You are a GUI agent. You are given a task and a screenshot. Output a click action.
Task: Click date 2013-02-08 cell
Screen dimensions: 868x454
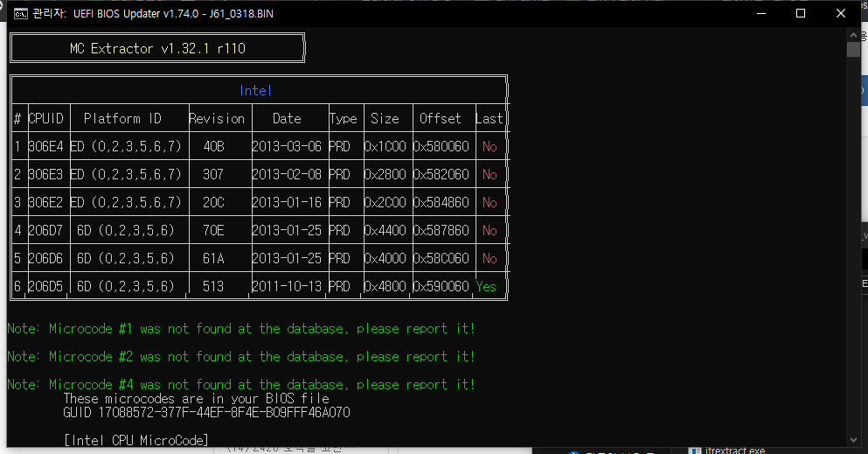pos(287,174)
